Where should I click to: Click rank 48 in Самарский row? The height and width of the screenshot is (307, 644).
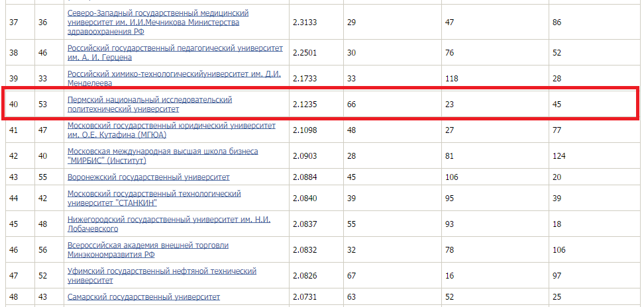click(13, 297)
